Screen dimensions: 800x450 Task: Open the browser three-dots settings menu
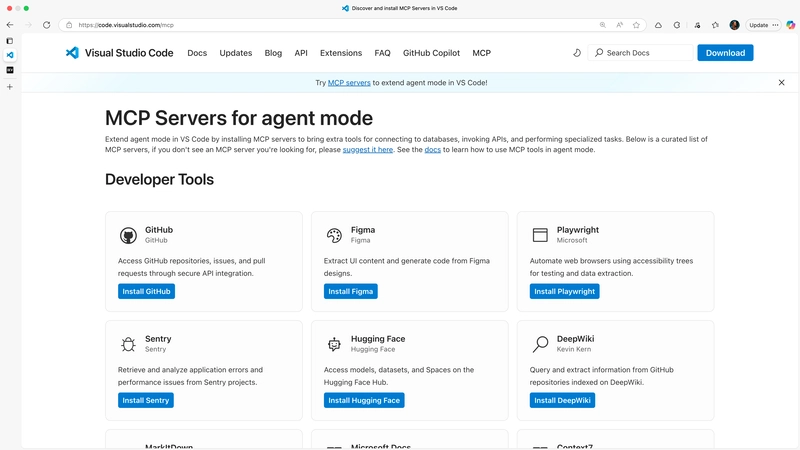tap(776, 25)
